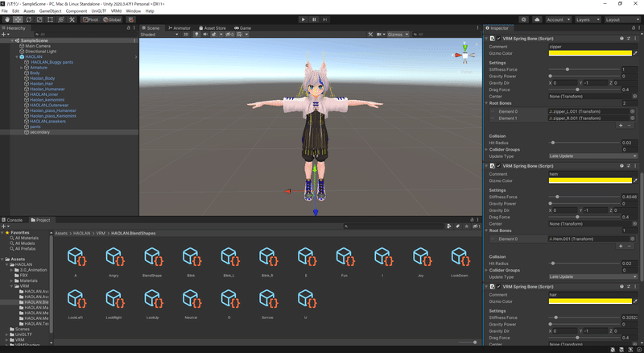This screenshot has width=644, height=353.
Task: Open the Shaded draw mode dropdown
Action: point(159,35)
